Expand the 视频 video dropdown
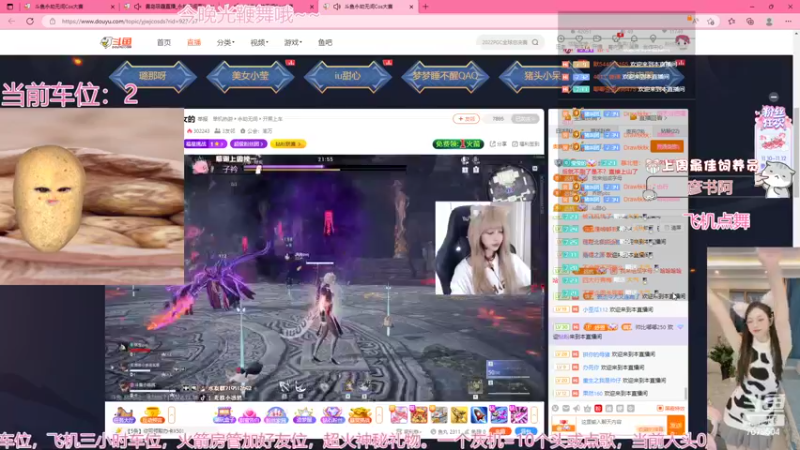This screenshot has width=800, height=450. point(259,42)
